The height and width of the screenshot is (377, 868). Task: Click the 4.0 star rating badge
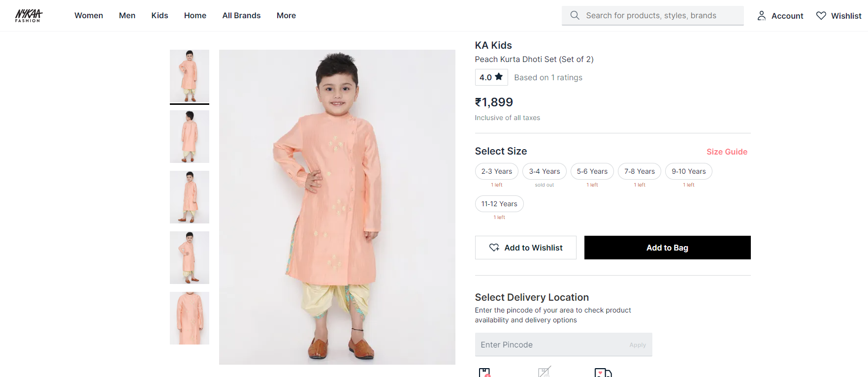point(491,77)
